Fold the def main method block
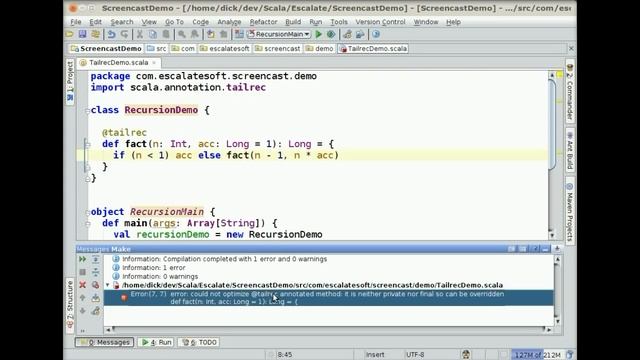 coord(87,223)
